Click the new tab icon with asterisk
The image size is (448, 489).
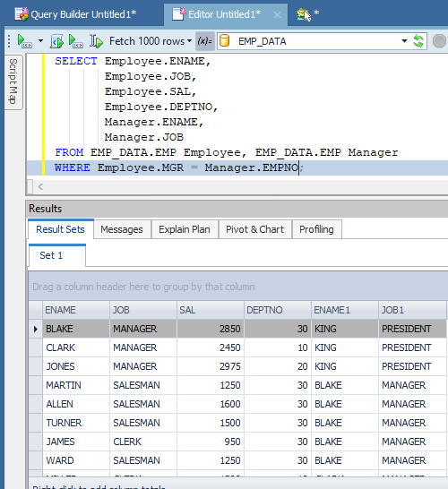pos(307,14)
